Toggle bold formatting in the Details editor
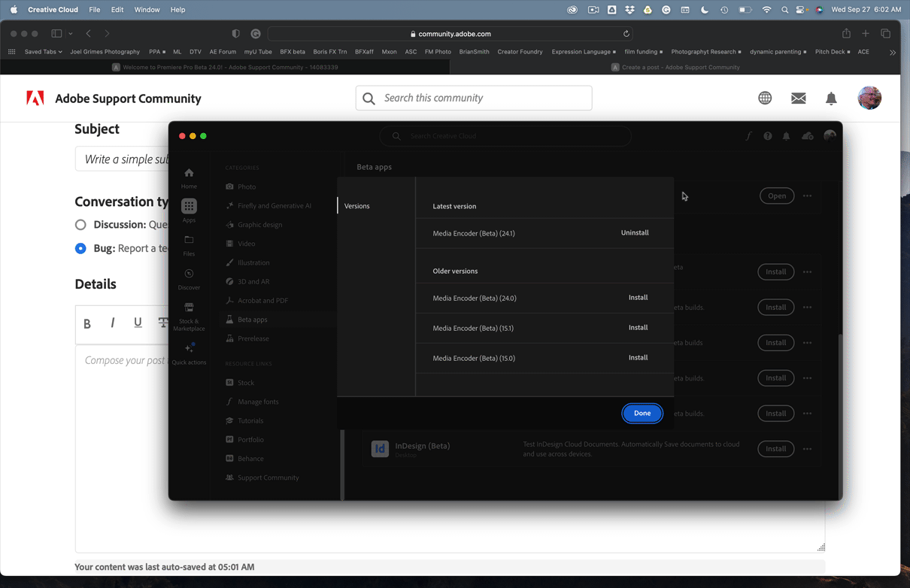 point(86,323)
